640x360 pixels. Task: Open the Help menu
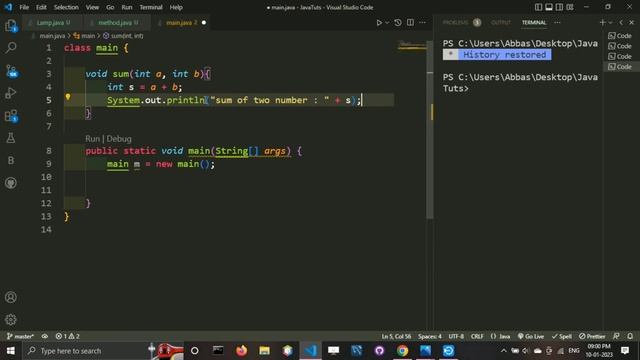176,7
